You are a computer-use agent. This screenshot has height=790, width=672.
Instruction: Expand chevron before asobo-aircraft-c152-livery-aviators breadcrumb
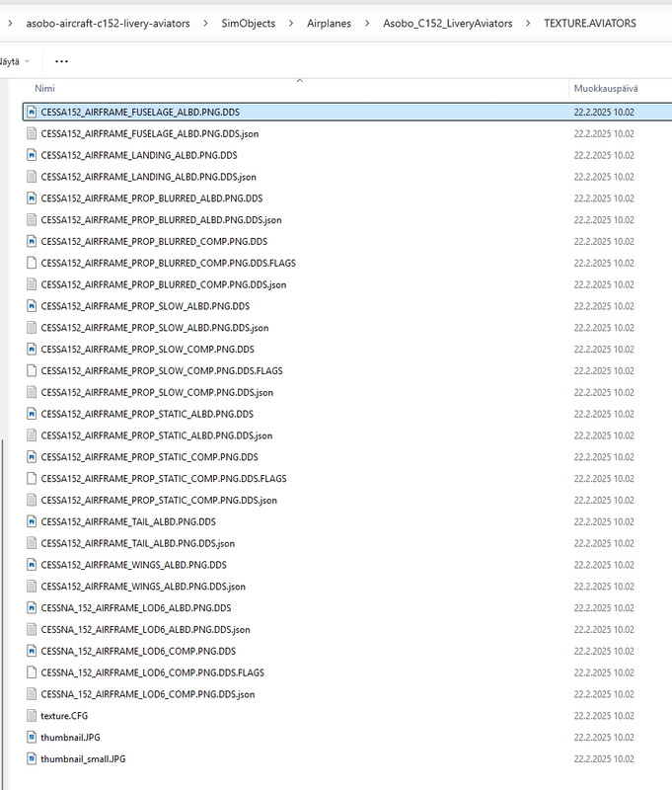pyautogui.click(x=10, y=23)
